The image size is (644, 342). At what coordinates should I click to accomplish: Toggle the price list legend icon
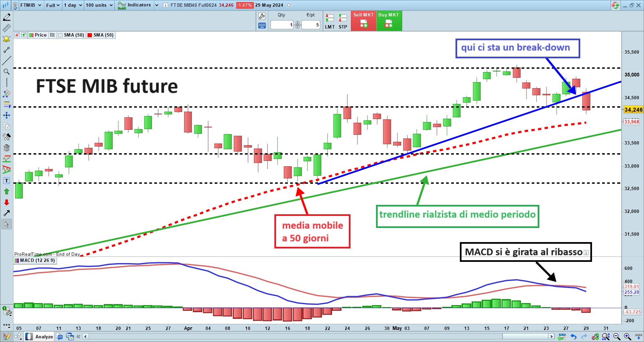coord(52,35)
